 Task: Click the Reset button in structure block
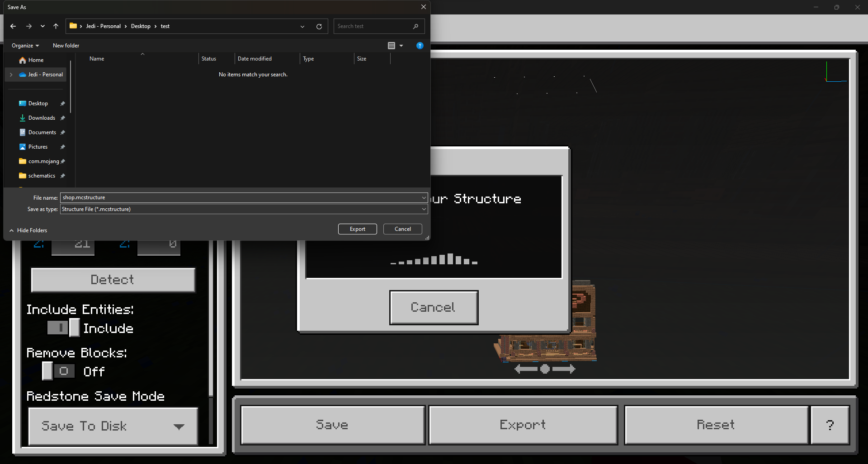pos(716,425)
